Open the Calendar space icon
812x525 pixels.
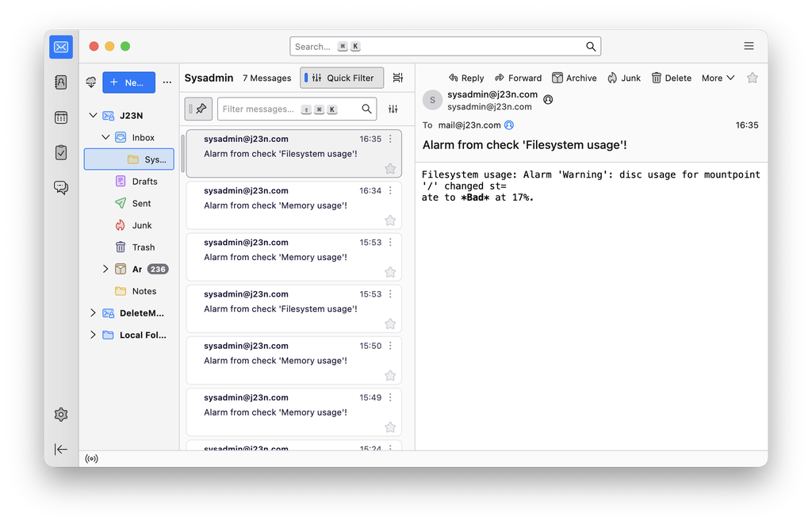61,117
